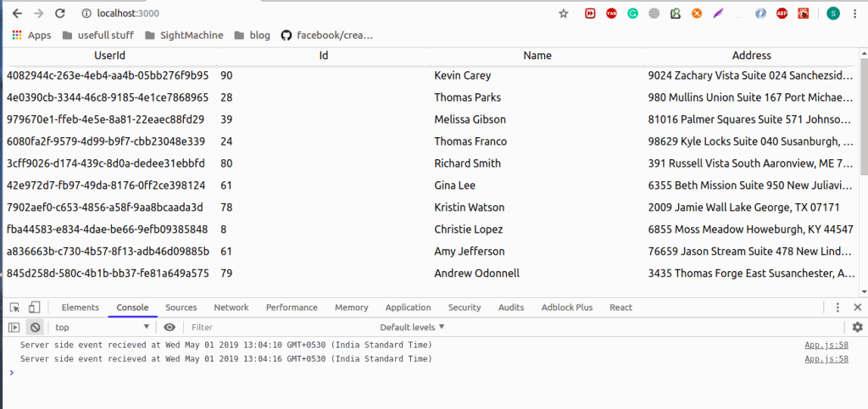Open the top JavaScript context dropdown
Image resolution: width=868 pixels, height=409 pixels.
(x=103, y=327)
